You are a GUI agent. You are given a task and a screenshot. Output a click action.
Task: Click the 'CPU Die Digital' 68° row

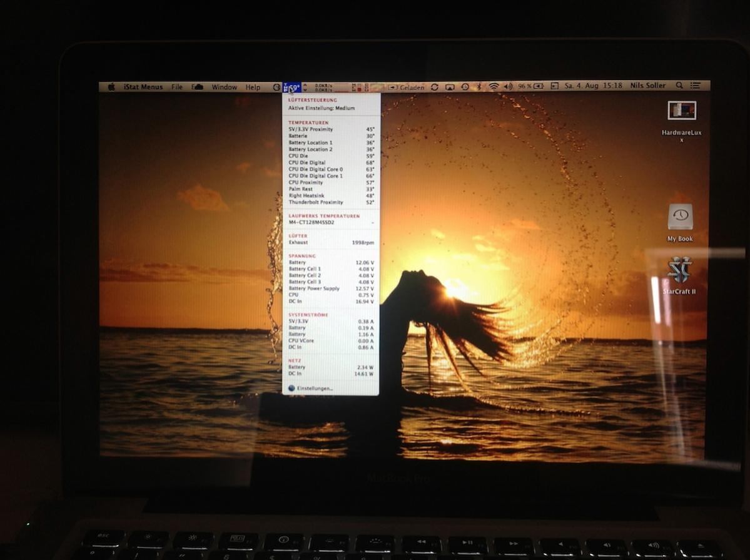click(330, 163)
